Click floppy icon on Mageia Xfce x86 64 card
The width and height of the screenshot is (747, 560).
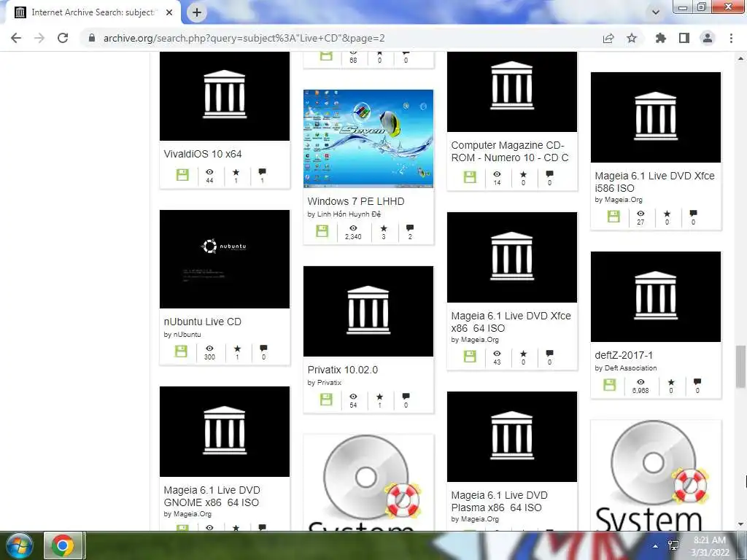click(471, 356)
